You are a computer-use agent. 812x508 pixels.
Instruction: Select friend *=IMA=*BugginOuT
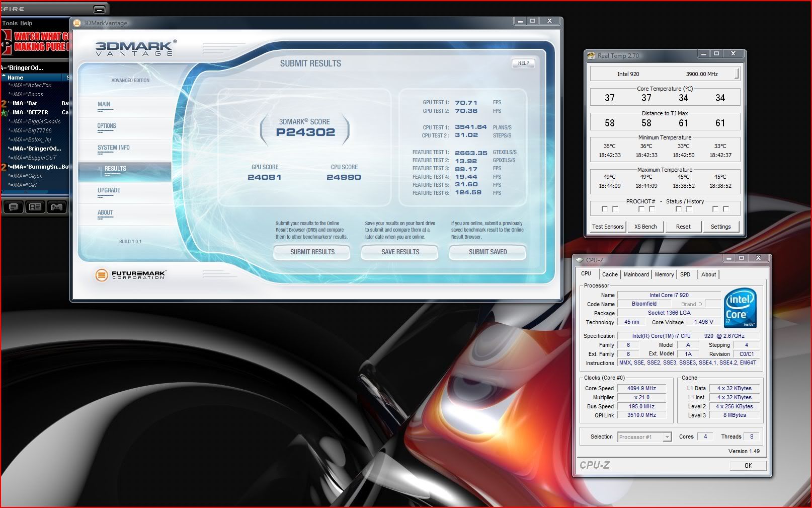32,158
